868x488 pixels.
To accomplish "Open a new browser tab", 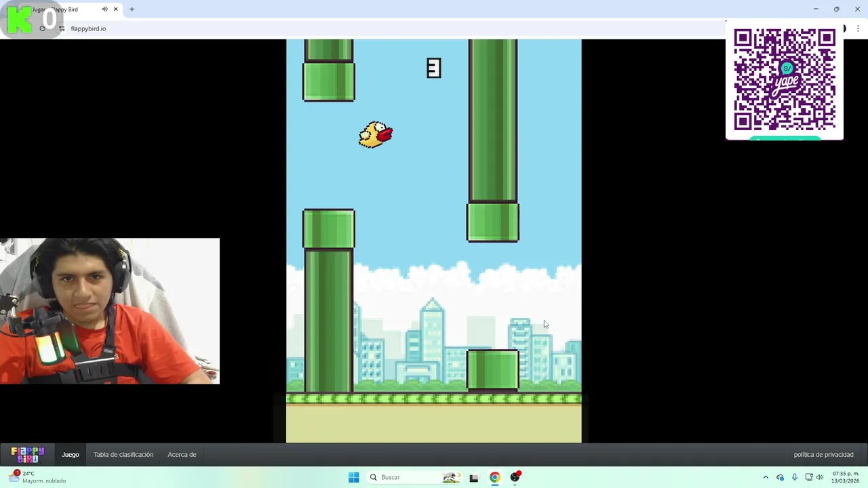I will coord(132,9).
